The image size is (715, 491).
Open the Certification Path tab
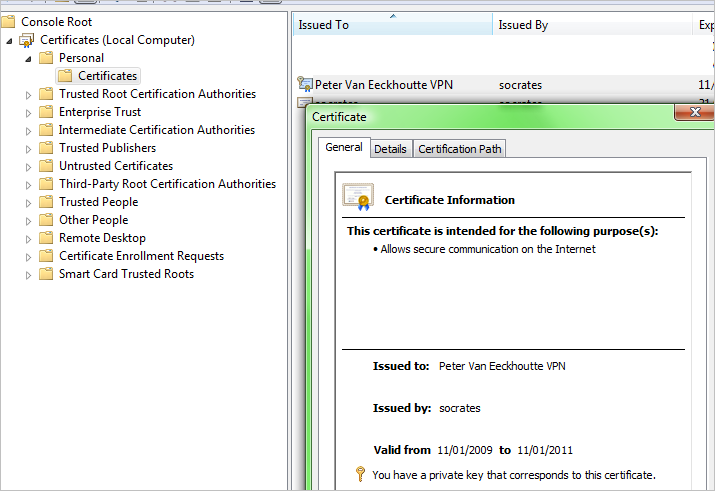[x=460, y=149]
